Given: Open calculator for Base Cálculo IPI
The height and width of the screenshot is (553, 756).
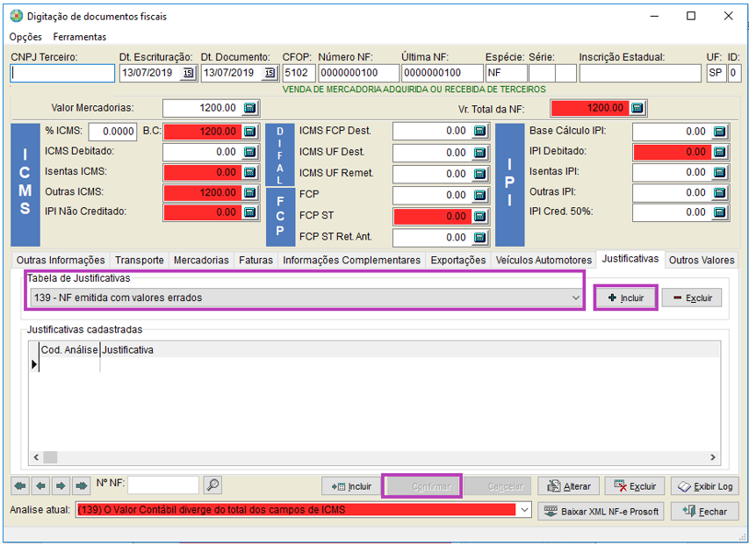Looking at the screenshot, I should 719,131.
